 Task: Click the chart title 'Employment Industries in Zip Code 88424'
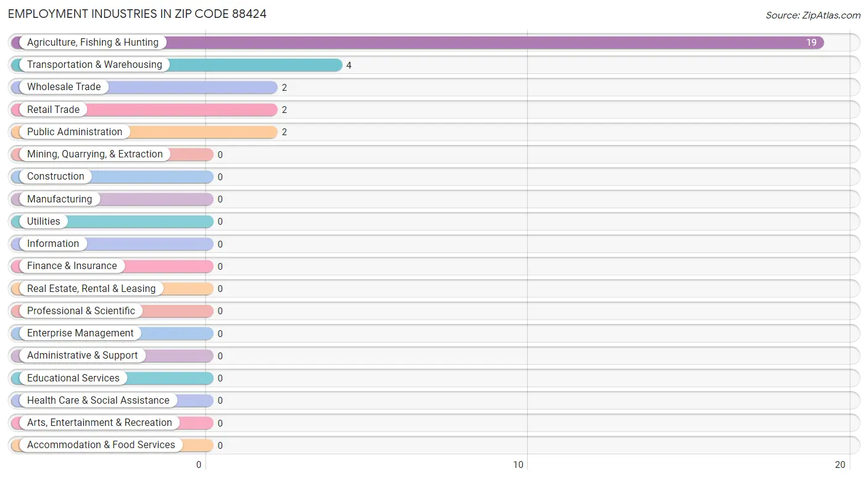click(137, 14)
